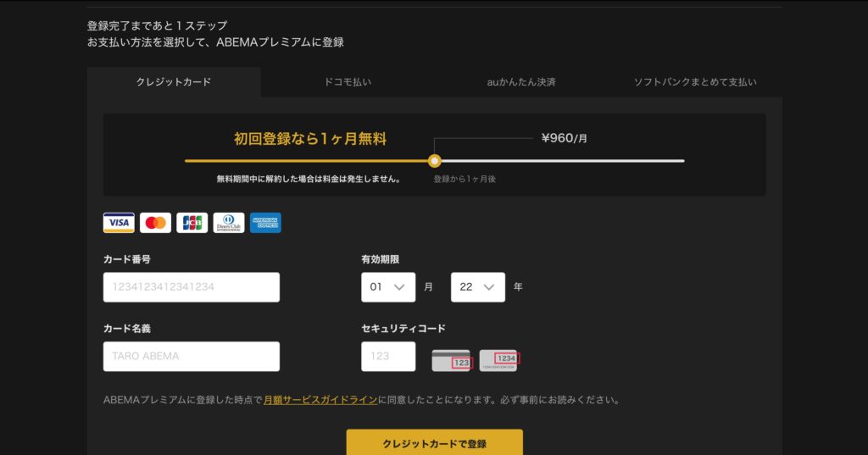Open the auかんたん決済 tab
This screenshot has height=455, width=868.
click(521, 82)
